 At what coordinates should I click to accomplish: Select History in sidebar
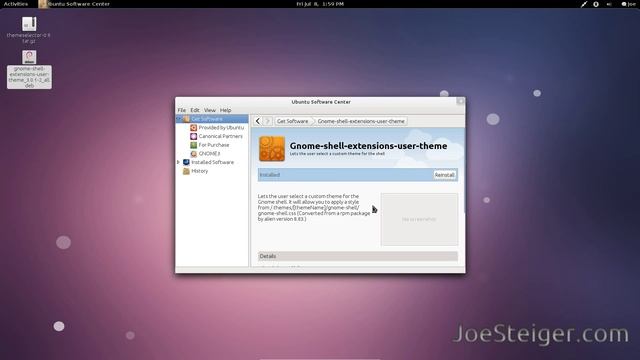pyautogui.click(x=200, y=171)
